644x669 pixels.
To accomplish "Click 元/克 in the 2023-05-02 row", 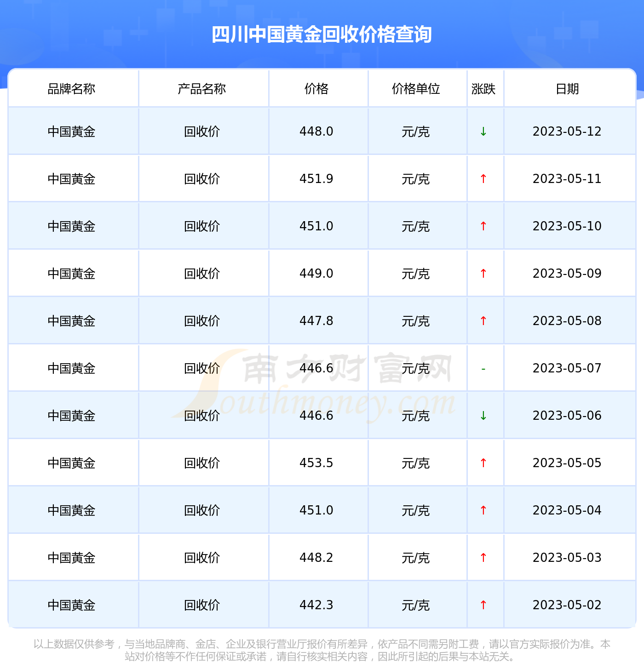I will [416, 606].
